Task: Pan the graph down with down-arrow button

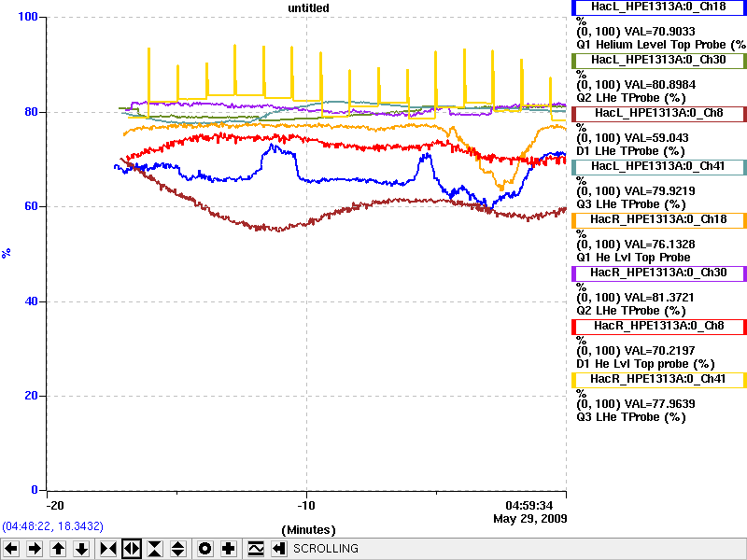Action: tap(82, 549)
